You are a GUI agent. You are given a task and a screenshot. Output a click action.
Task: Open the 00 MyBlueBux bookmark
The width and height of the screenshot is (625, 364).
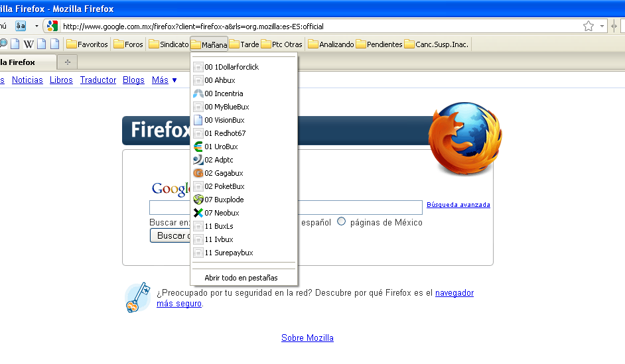244,107
